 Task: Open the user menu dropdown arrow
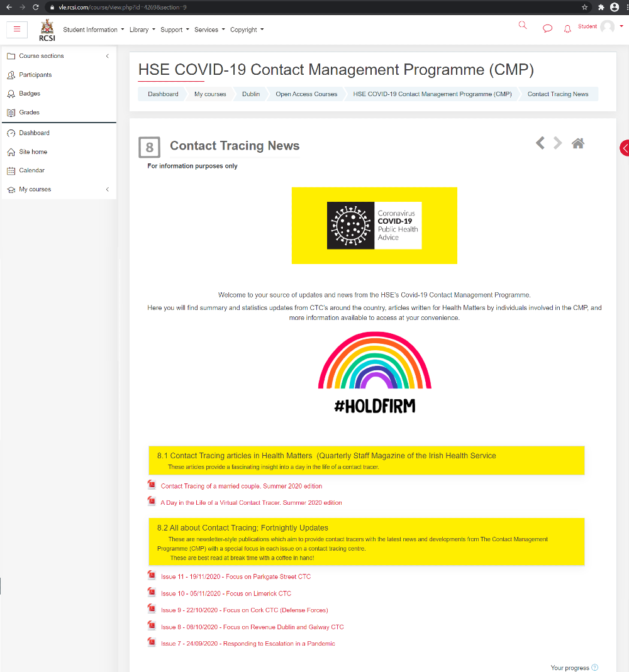pos(621,26)
